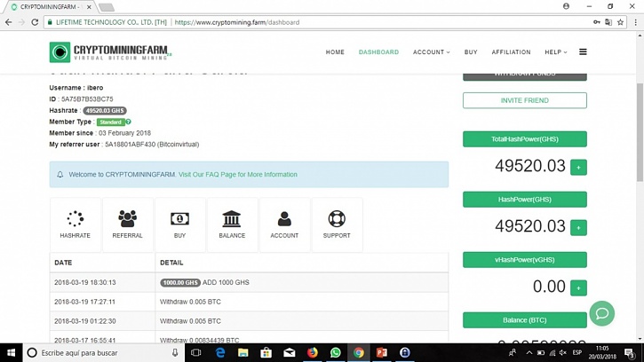The height and width of the screenshot is (362, 644).
Task: Open the Balance tile
Action: (x=232, y=224)
